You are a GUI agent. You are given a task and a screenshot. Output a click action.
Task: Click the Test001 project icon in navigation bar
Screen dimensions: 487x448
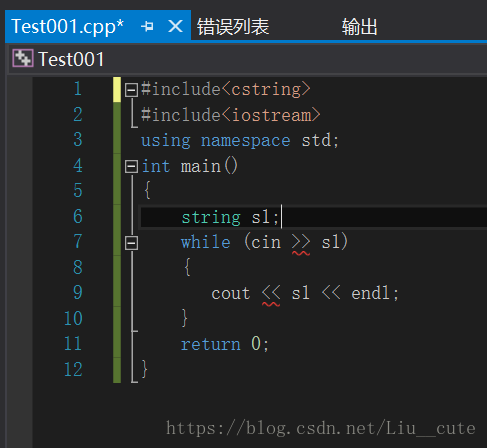tap(23, 58)
